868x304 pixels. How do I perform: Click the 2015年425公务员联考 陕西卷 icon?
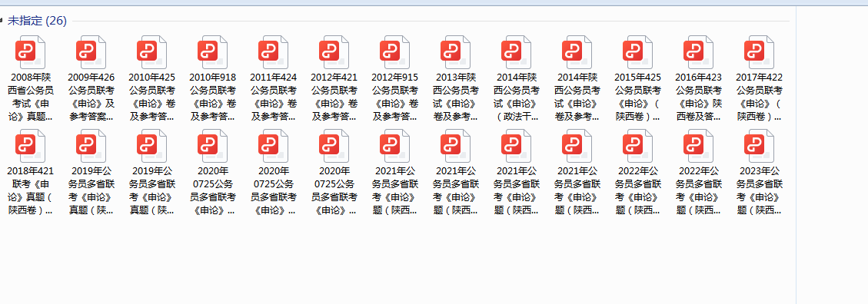point(637,52)
